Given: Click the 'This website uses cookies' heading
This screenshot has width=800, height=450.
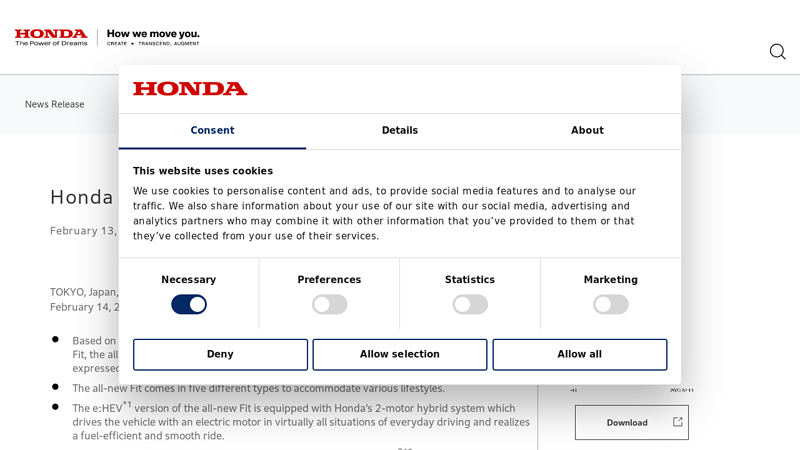Looking at the screenshot, I should [203, 171].
